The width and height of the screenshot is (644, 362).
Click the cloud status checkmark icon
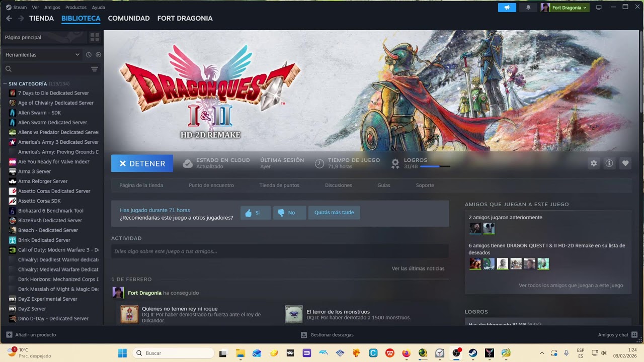coord(187,163)
